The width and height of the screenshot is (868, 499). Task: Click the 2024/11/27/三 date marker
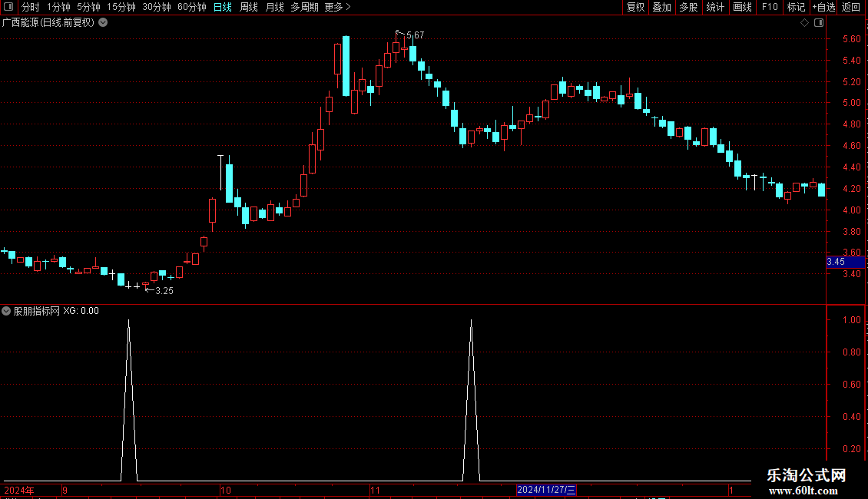click(x=546, y=490)
